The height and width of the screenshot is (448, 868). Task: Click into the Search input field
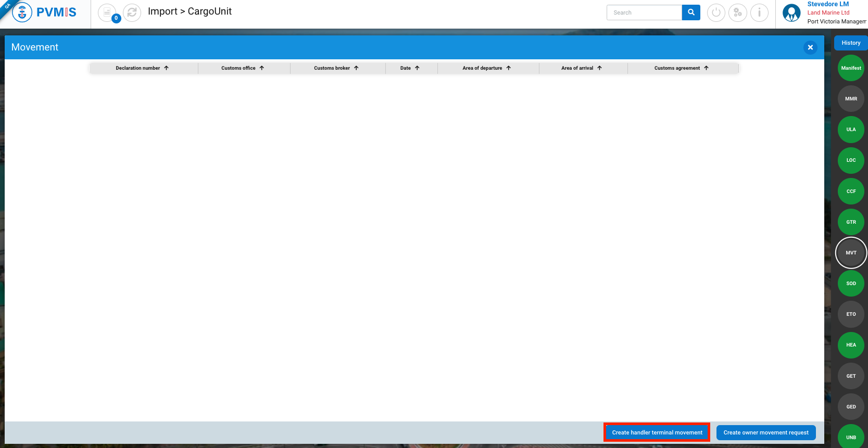pos(644,12)
